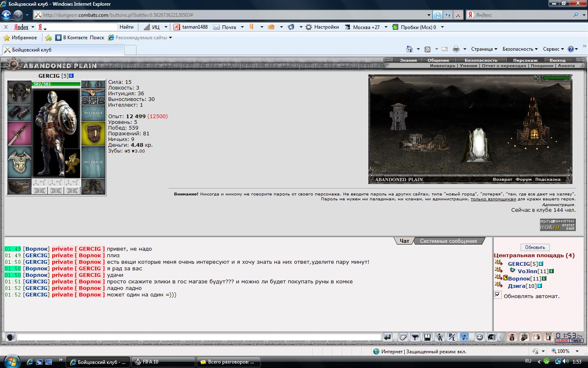588x368 pixels.
Task: Open the Отчет о переводах link
Action: click(504, 65)
